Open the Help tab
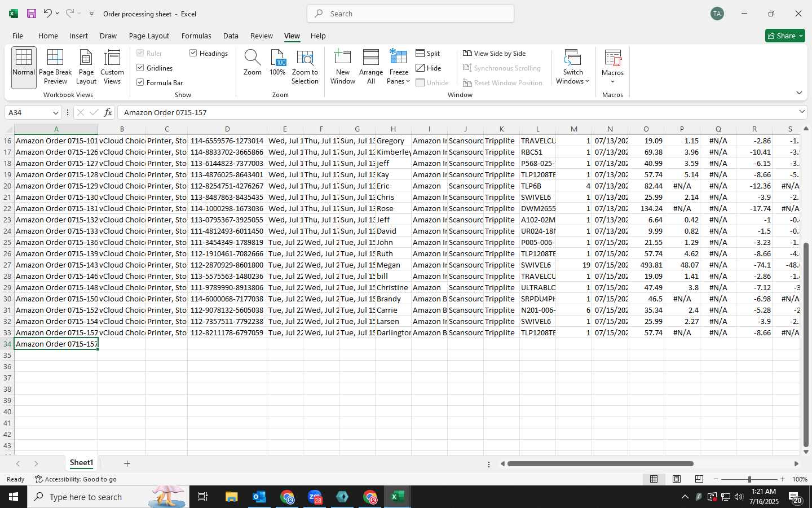The height and width of the screenshot is (508, 812). click(x=318, y=36)
